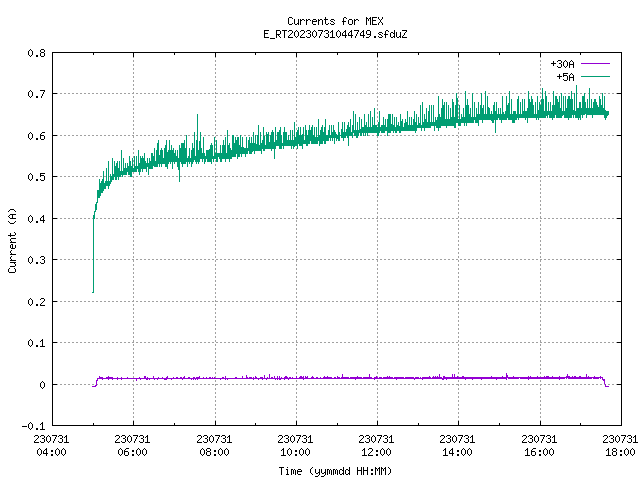Click the -0.1 y-axis tick label
640x480 pixels.
point(33,426)
